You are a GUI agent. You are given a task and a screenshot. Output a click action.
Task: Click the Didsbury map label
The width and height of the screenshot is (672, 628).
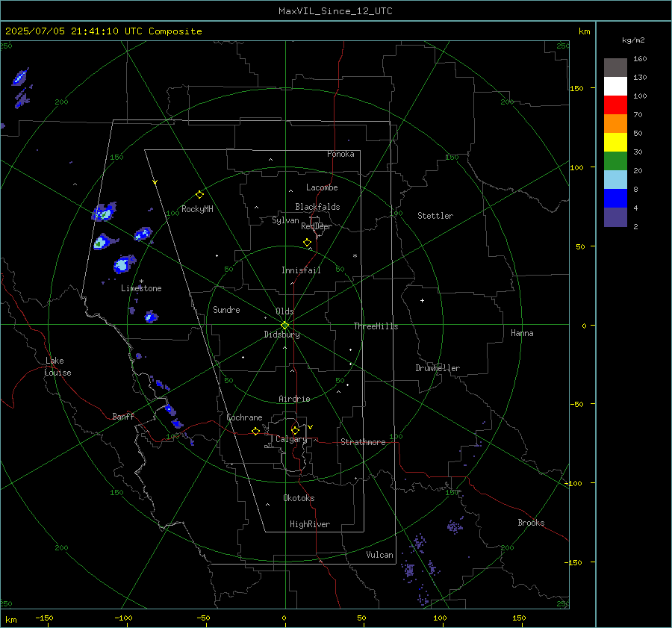[x=281, y=335]
